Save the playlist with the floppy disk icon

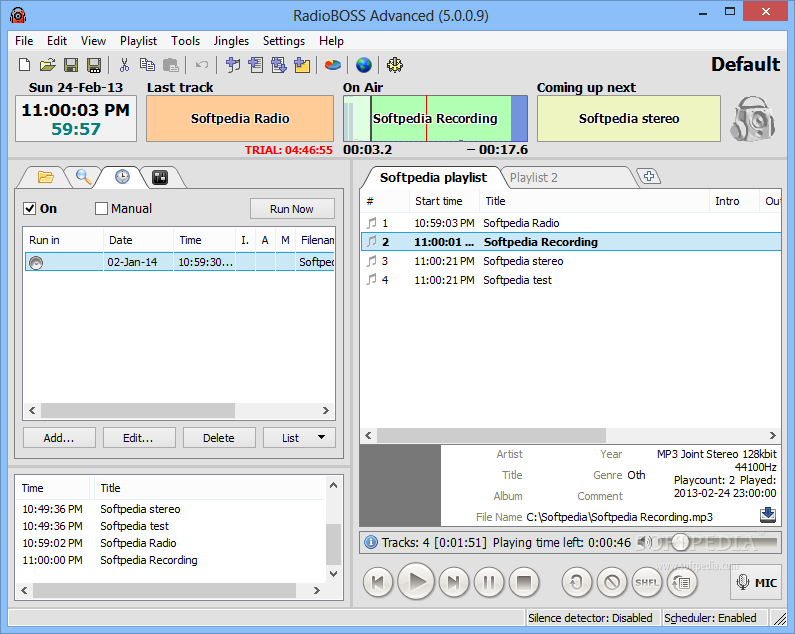pos(71,65)
